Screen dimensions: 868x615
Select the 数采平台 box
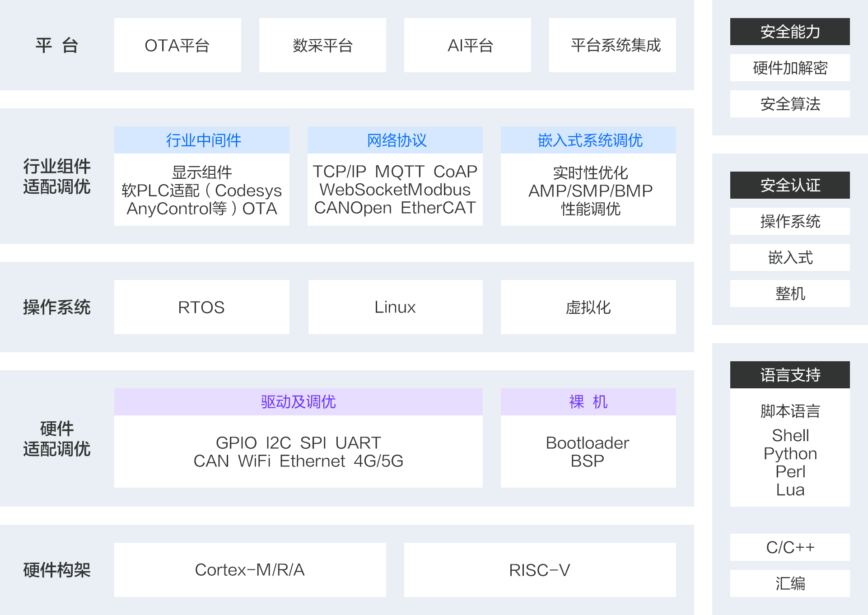pyautogui.click(x=322, y=45)
